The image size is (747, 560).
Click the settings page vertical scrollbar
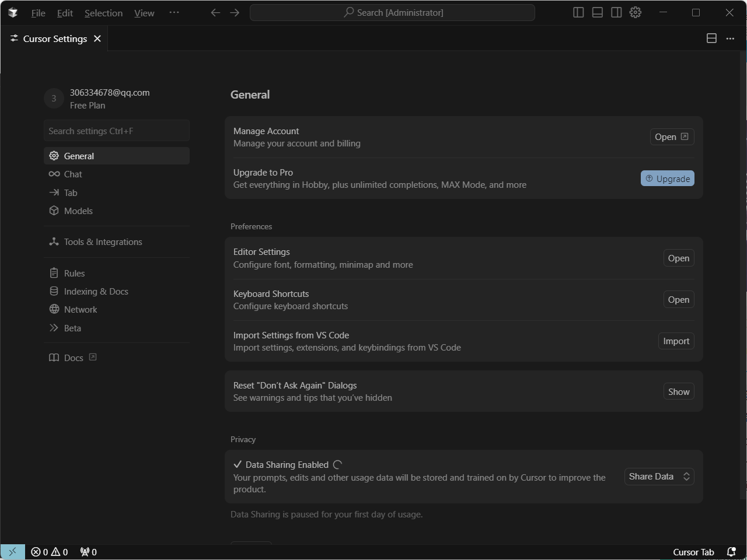click(x=743, y=274)
